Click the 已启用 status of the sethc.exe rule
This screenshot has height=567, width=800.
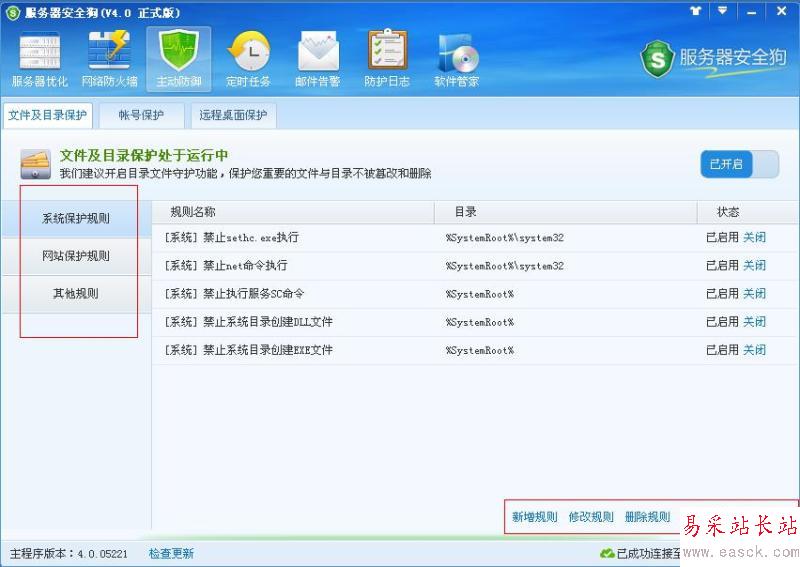click(722, 237)
